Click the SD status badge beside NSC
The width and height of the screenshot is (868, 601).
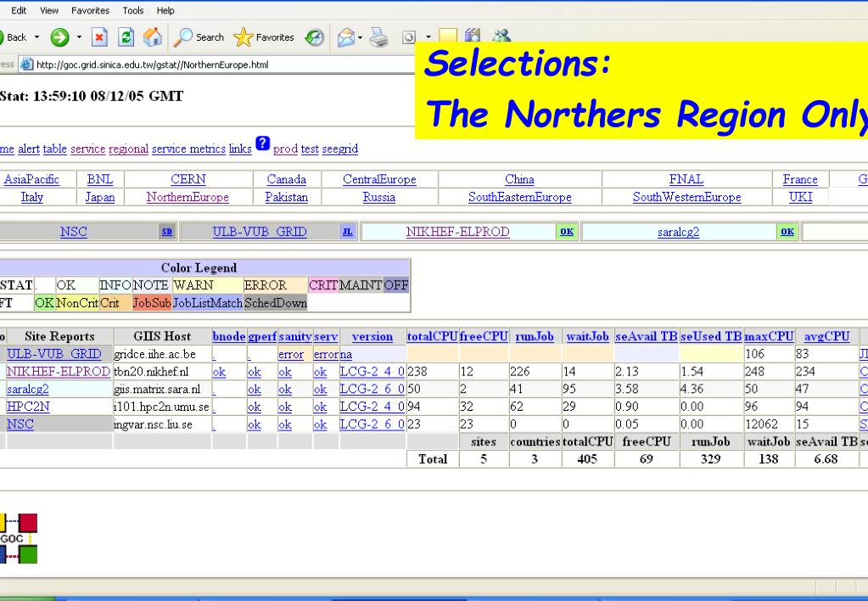click(166, 232)
